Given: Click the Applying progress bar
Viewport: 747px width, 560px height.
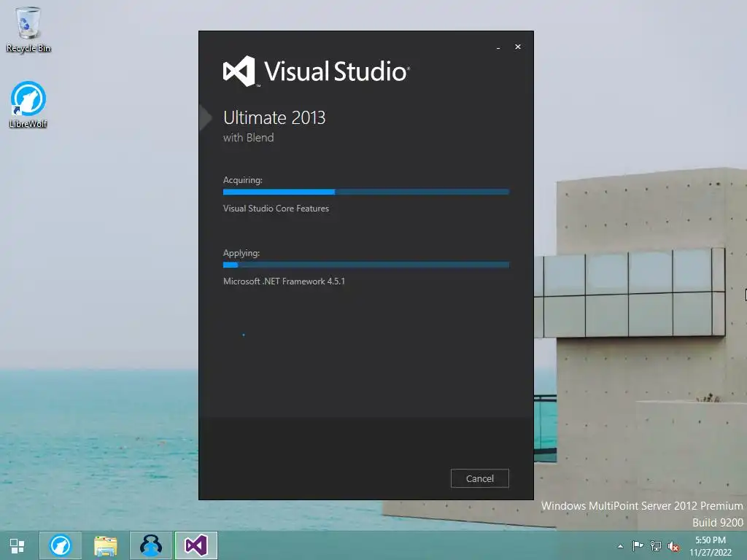Looking at the screenshot, I should tap(366, 265).
